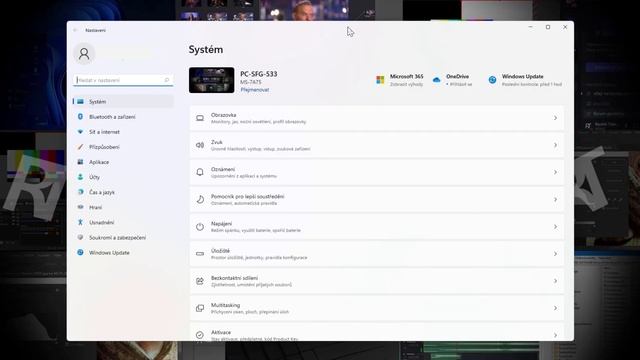Expand Oznámení using its chevron

tap(555, 172)
